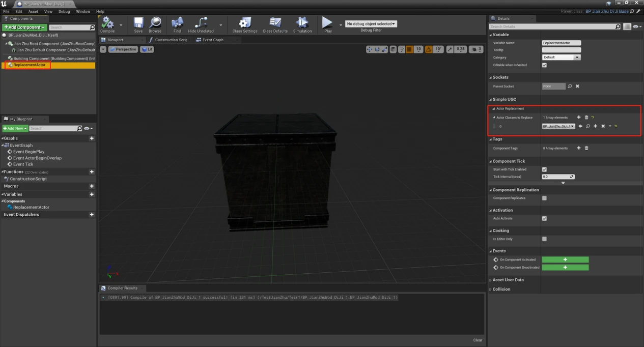Open Class Settings from the toolbar
The width and height of the screenshot is (644, 347).
[x=244, y=23]
